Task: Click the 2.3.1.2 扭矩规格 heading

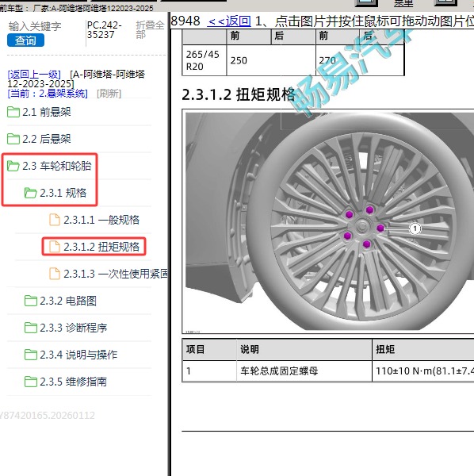Action: coord(239,94)
